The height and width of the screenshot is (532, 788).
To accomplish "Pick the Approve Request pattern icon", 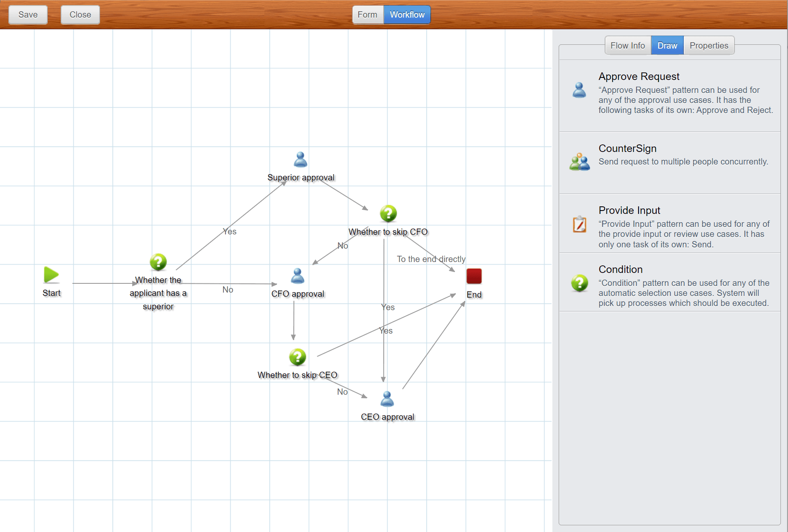I will click(x=579, y=90).
